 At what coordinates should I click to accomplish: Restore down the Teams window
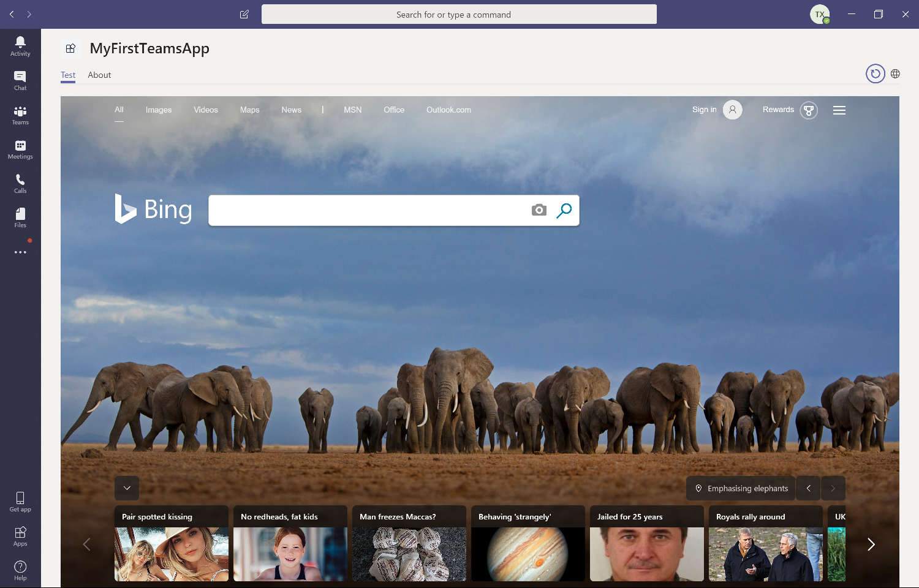[879, 14]
